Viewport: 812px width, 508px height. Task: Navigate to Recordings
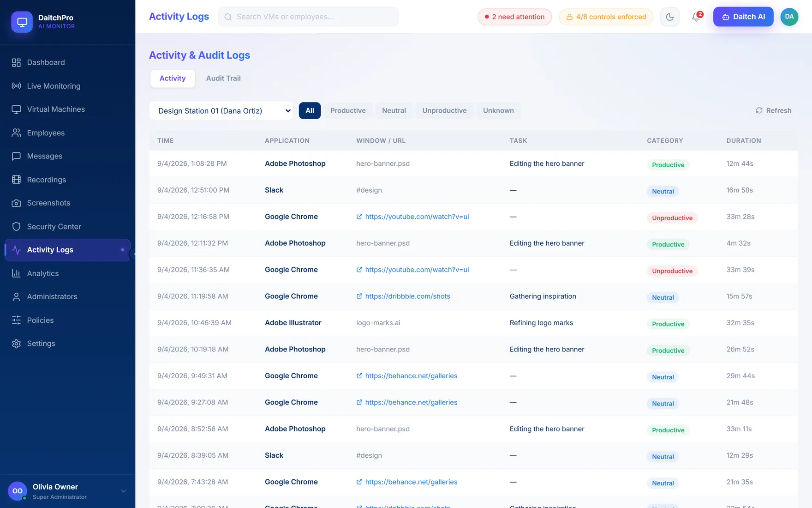pyautogui.click(x=68, y=180)
